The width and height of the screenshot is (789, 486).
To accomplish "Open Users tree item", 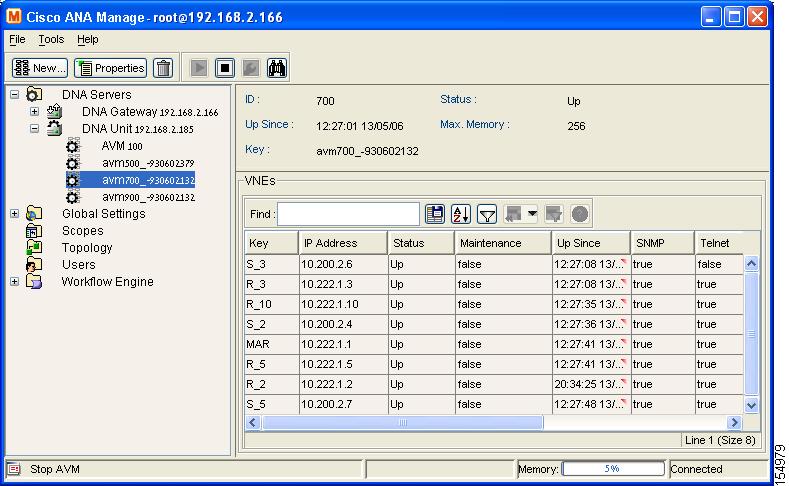I will tap(78, 265).
